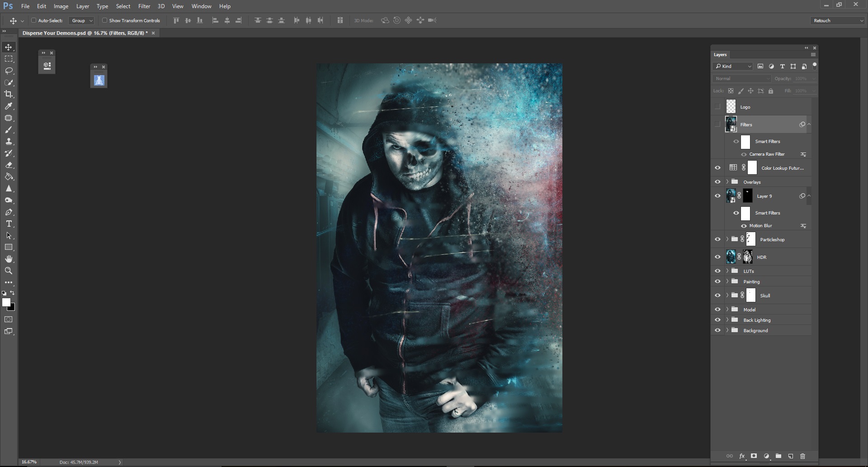Click the delete layer trash icon
Screen dimensions: 868x467
coord(802,456)
